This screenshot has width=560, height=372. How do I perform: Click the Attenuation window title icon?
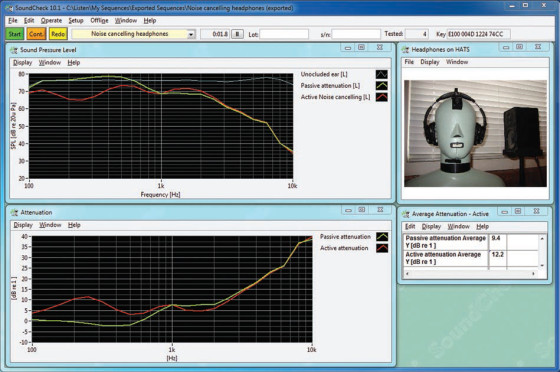coord(14,212)
